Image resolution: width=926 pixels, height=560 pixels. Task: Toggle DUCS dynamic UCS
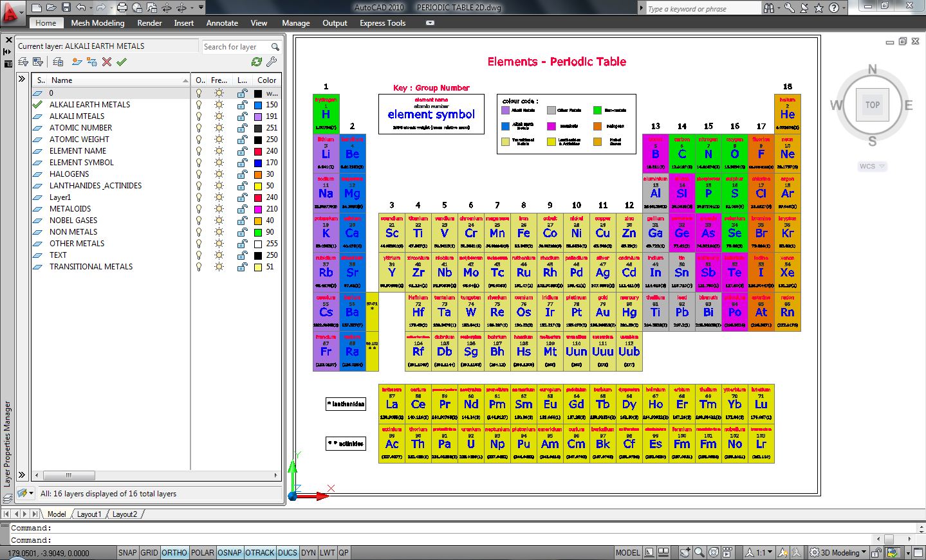click(x=288, y=552)
